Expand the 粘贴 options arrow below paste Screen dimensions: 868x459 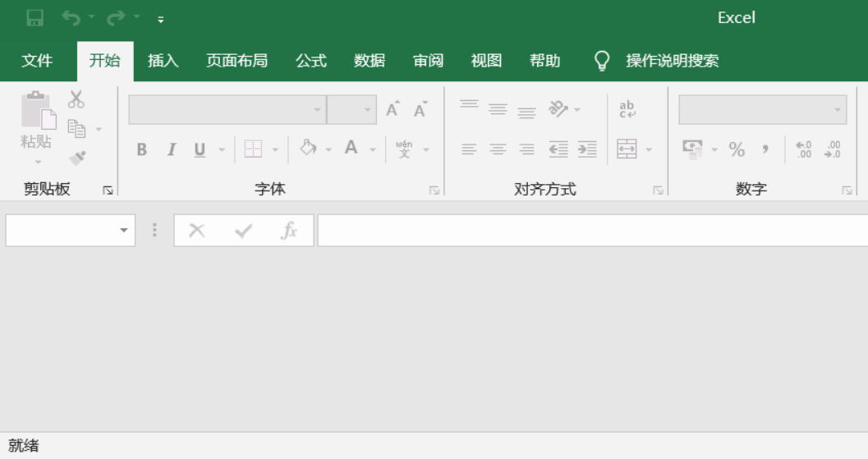click(38, 163)
